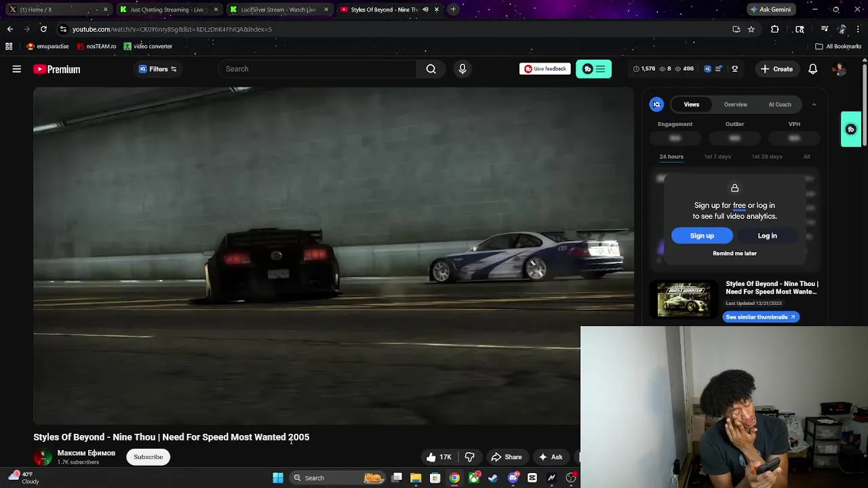
Task: Open the channel avatar below the video
Action: pos(42,457)
